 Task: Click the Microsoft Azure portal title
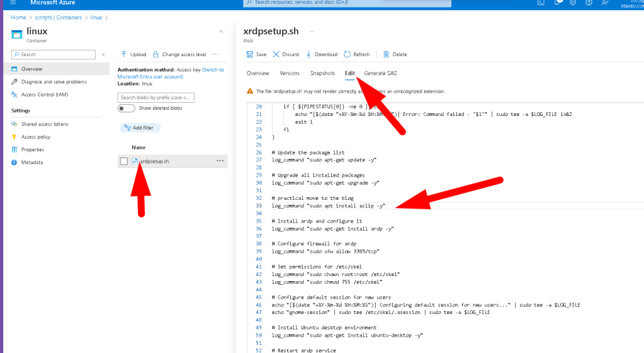click(53, 3)
